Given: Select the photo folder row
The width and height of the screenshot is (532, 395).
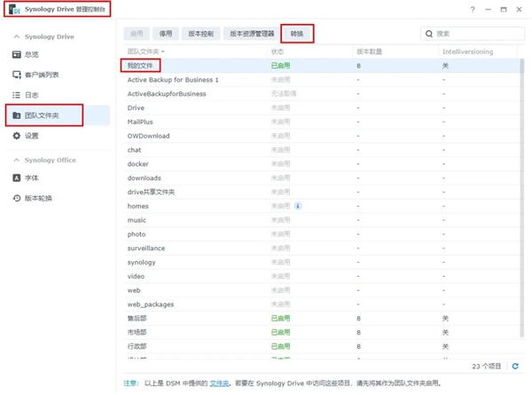Looking at the screenshot, I should tap(322, 234).
